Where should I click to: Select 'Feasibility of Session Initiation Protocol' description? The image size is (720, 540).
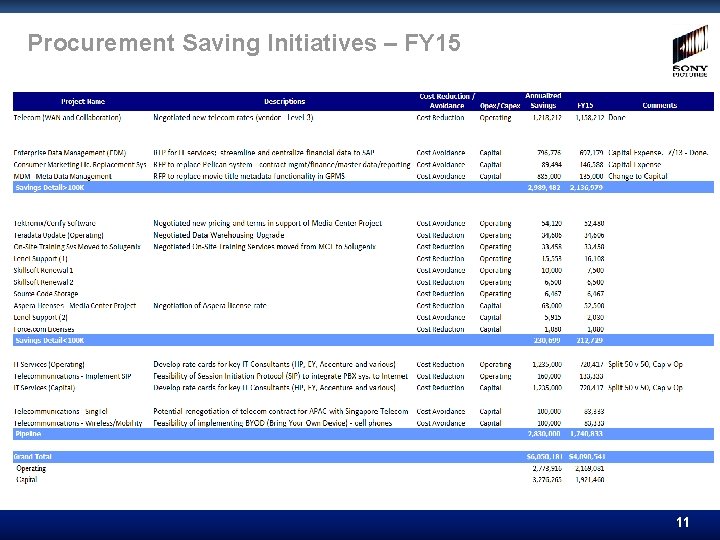[281, 376]
